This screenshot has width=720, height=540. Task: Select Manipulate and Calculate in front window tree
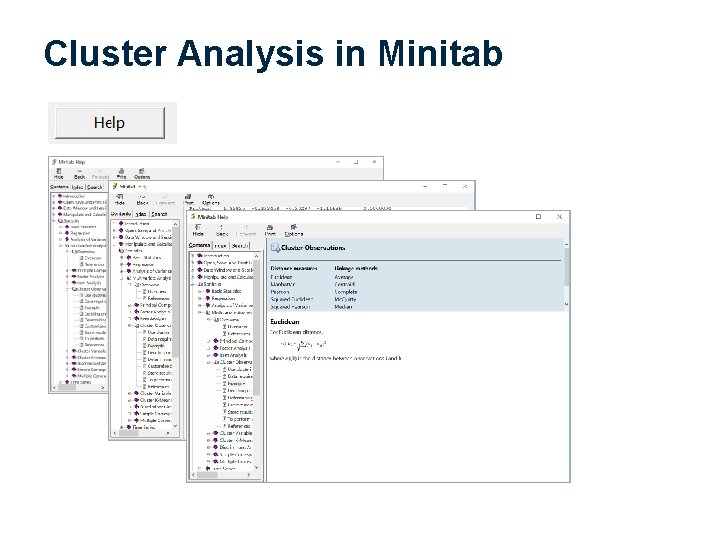(x=228, y=277)
